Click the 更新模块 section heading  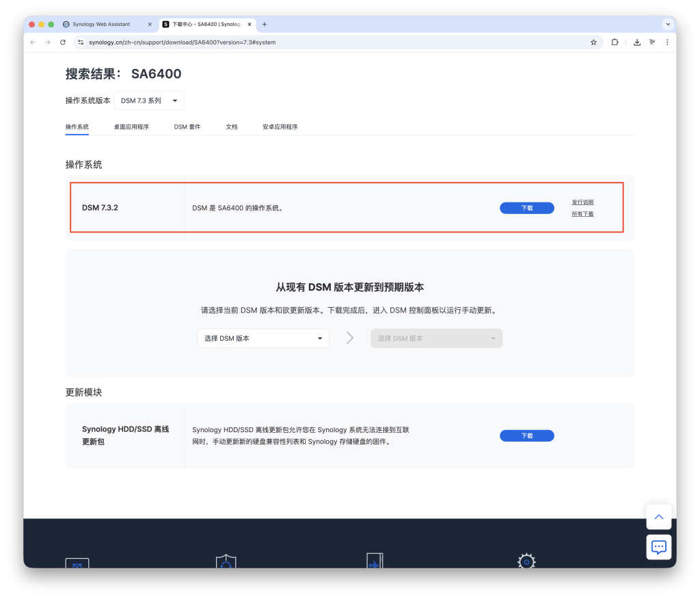click(x=83, y=392)
